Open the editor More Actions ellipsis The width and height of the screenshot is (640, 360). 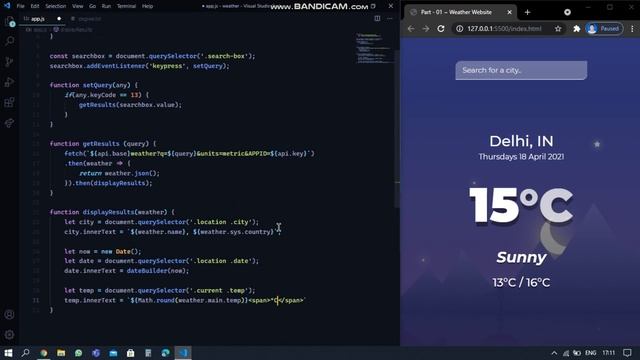point(389,18)
